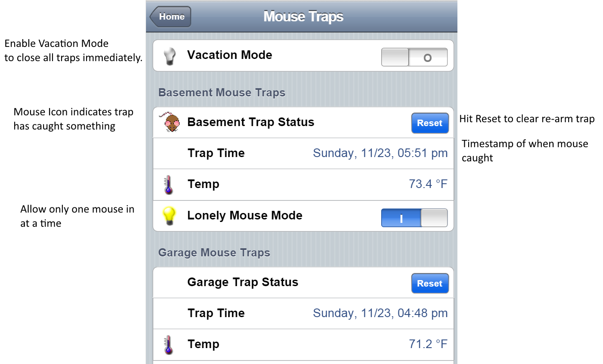Click the basement Temp thermometer icon
Viewport: 603px width, 364px height.
[x=168, y=185]
